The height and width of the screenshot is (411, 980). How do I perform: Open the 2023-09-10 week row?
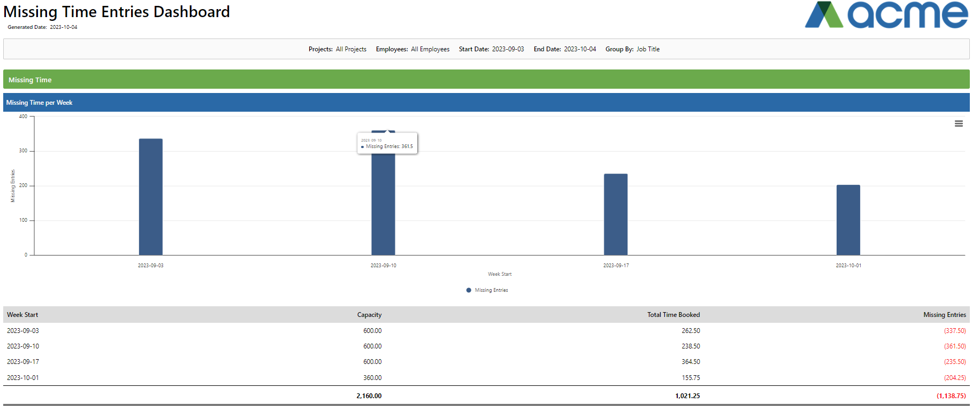486,346
